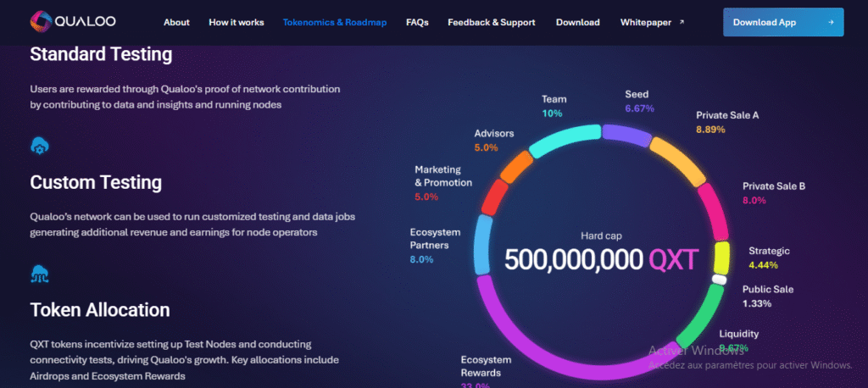The height and width of the screenshot is (388, 868).
Task: Click the 500,000,000 QXT hard cap text
Action: click(601, 260)
